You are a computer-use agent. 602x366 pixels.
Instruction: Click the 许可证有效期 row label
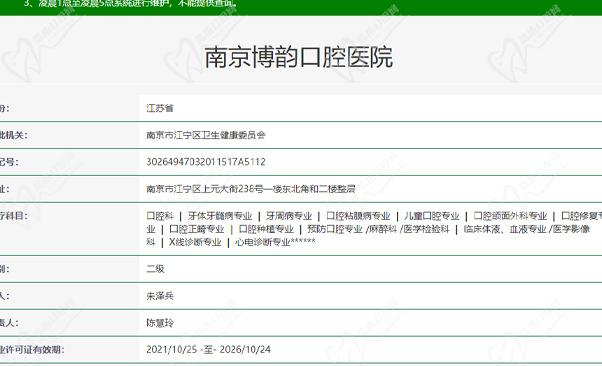(x=31, y=349)
